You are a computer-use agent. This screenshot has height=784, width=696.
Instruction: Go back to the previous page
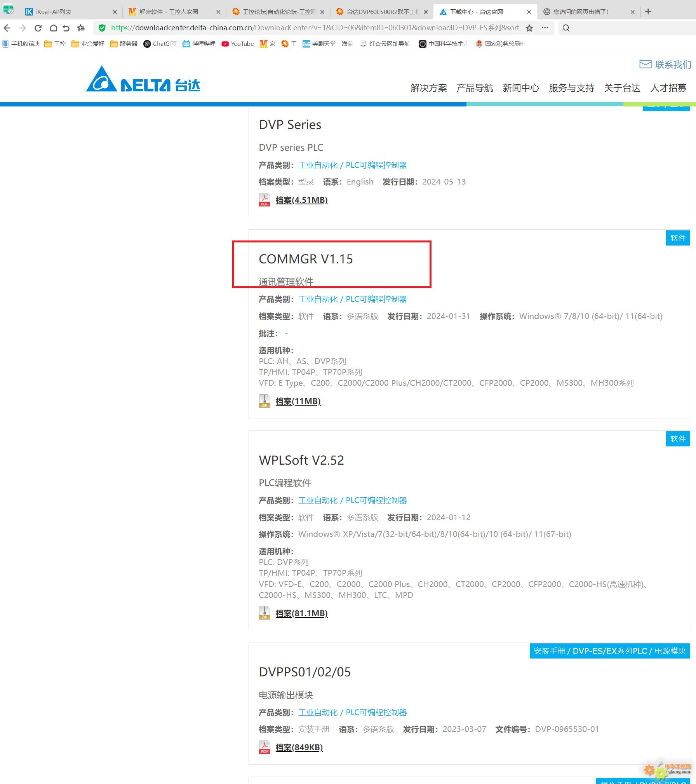tap(7, 28)
